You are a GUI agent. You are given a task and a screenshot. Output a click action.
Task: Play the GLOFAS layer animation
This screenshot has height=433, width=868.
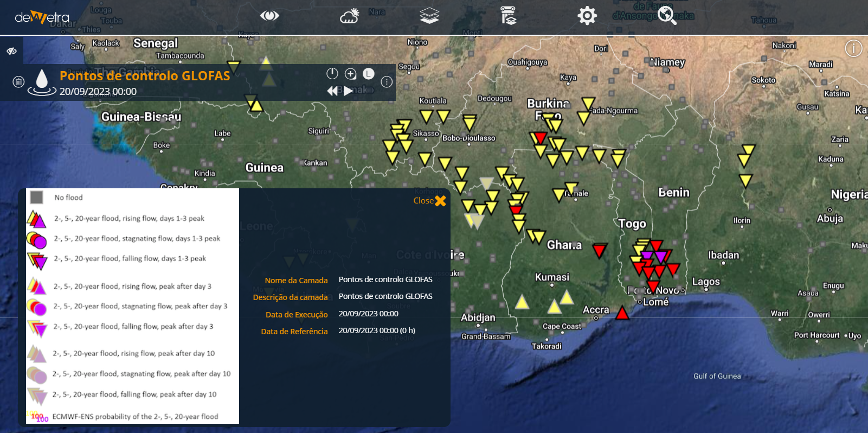pyautogui.click(x=348, y=91)
